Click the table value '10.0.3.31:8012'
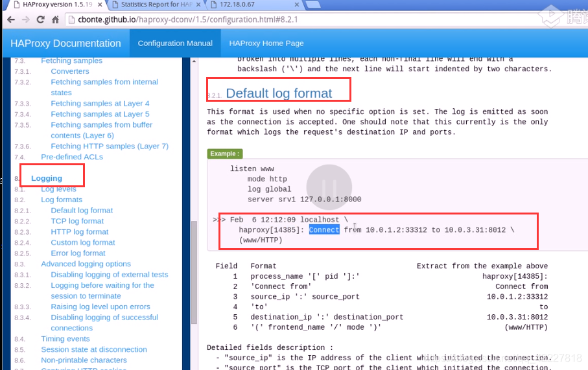 coord(517,317)
